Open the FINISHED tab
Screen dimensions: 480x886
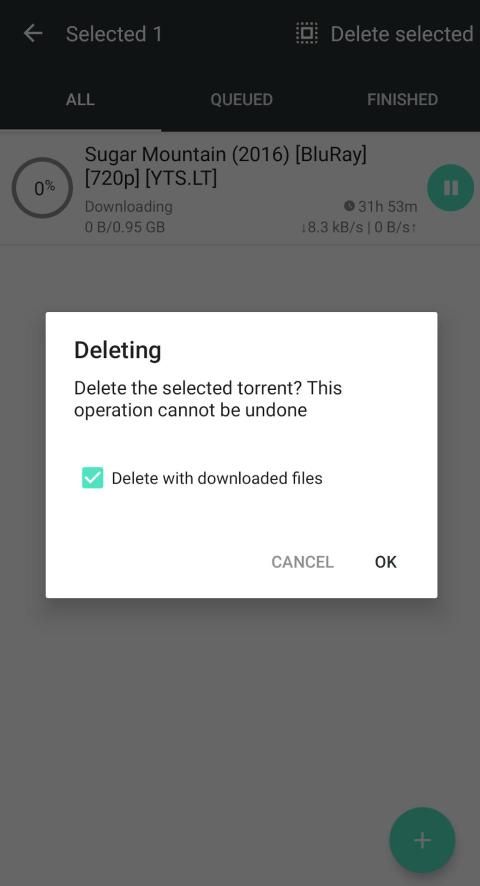click(402, 99)
